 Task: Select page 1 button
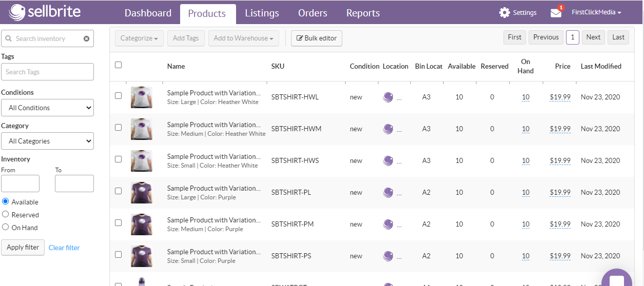coord(573,37)
